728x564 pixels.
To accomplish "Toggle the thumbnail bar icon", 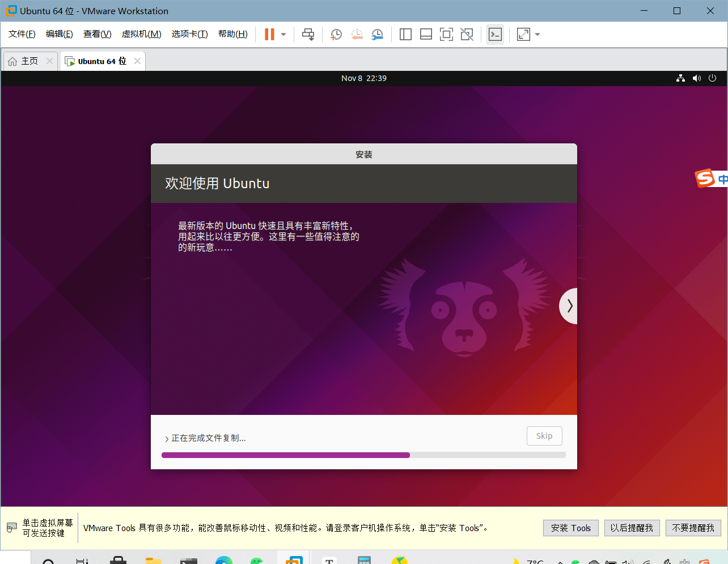I will coord(426,35).
